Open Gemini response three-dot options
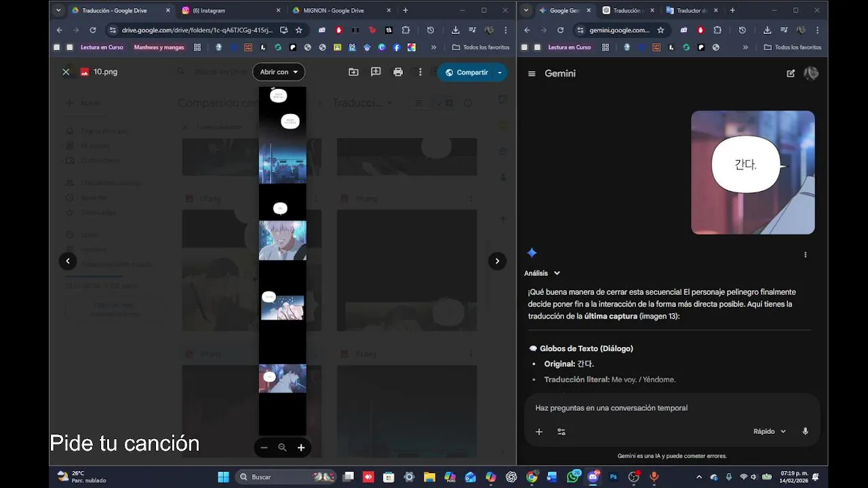The image size is (868, 488). (806, 255)
